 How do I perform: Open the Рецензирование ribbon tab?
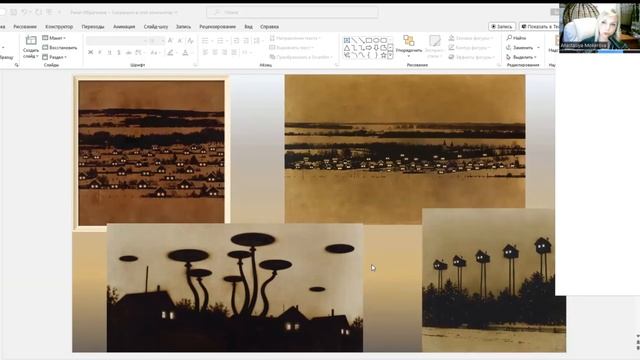pos(217,27)
